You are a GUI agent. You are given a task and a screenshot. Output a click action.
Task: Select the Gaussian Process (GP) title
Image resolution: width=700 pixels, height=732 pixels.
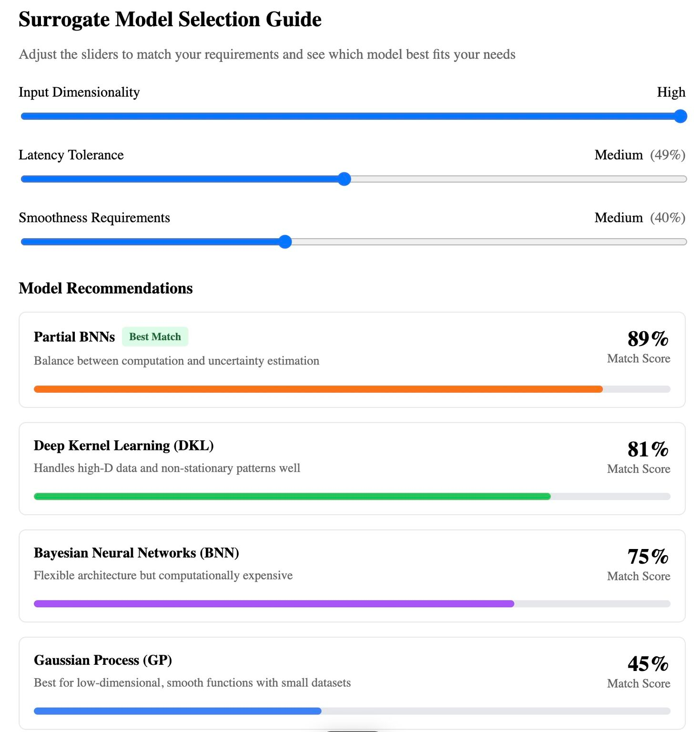pos(102,660)
